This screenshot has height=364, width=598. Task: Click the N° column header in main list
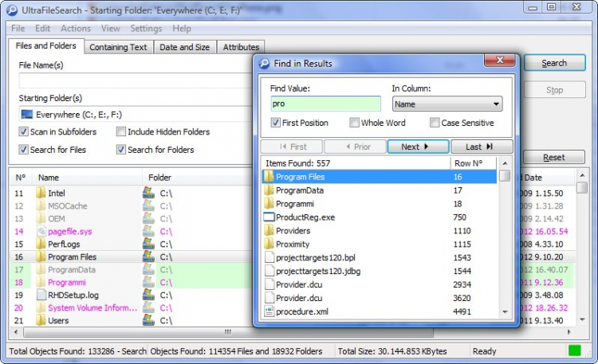[22, 178]
